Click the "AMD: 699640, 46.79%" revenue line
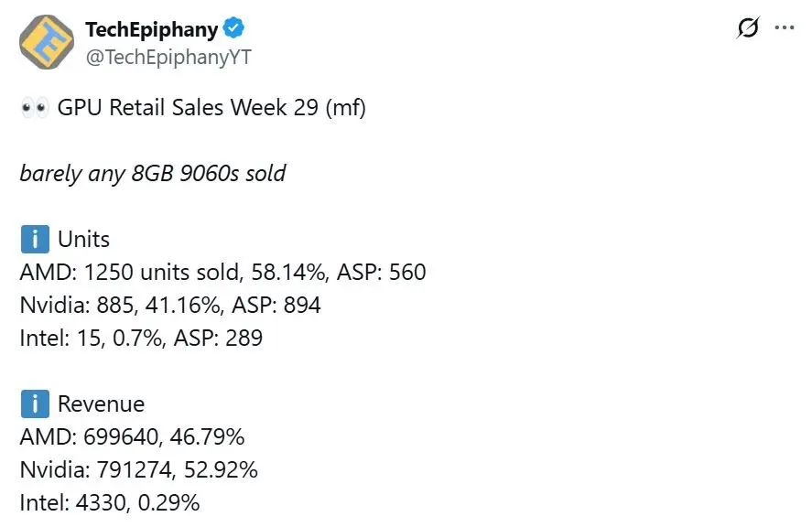This screenshot has width=812, height=527. coord(132,437)
